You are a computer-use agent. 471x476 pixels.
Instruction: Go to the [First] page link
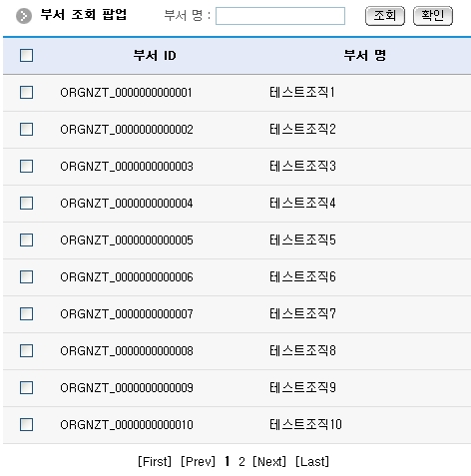click(155, 461)
